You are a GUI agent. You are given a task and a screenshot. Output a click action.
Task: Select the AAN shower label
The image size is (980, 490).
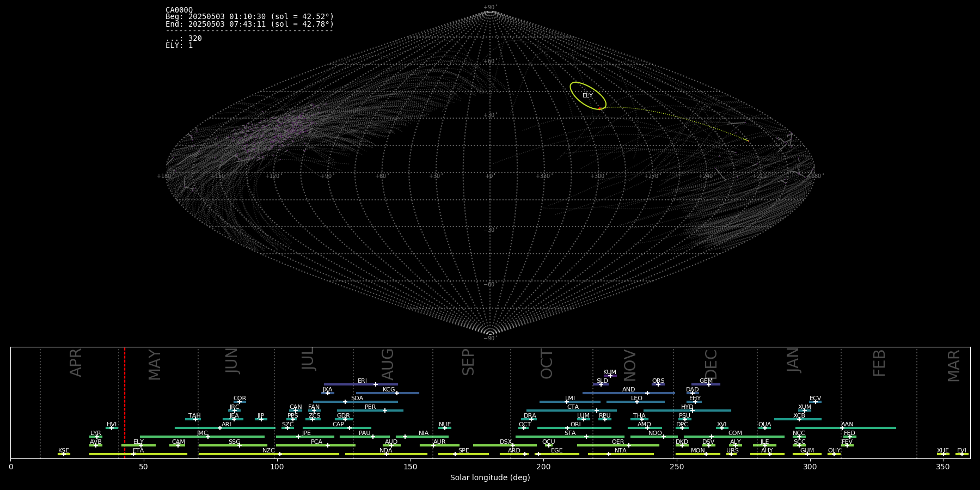click(847, 425)
